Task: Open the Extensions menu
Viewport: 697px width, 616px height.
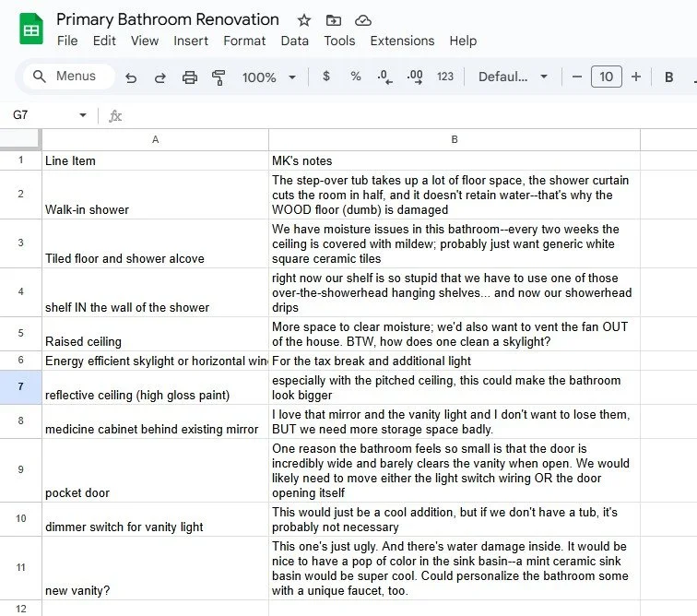Action: 402,41
